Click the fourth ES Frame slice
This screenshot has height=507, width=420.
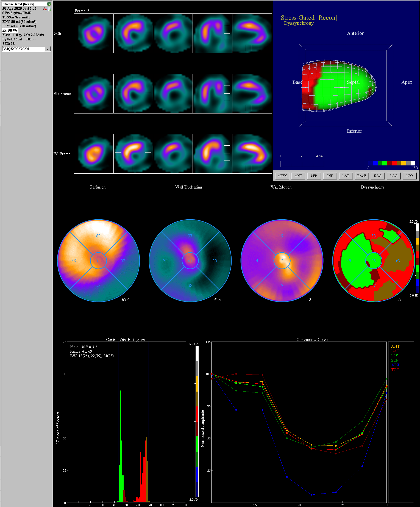pyautogui.click(x=212, y=154)
